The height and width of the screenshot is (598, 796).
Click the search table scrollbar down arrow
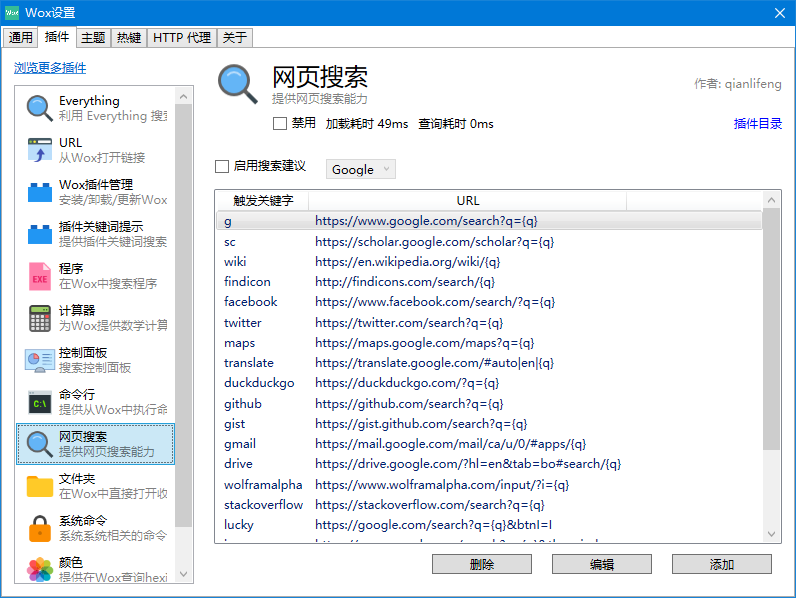click(771, 534)
